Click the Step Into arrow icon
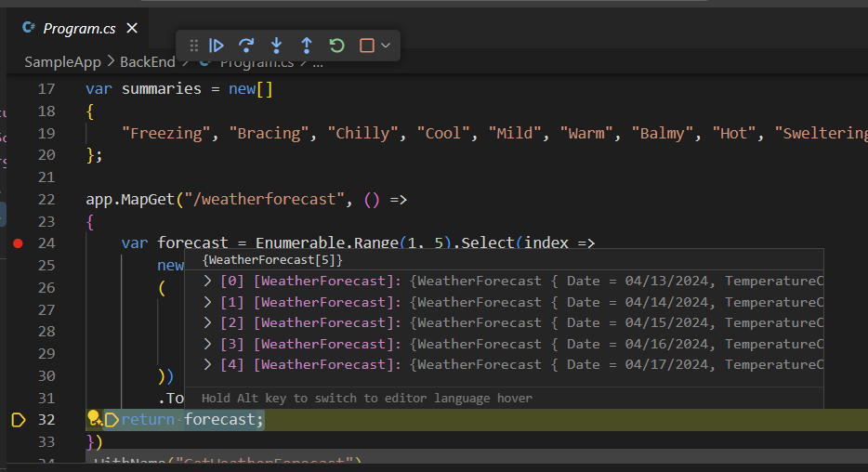 coord(276,46)
